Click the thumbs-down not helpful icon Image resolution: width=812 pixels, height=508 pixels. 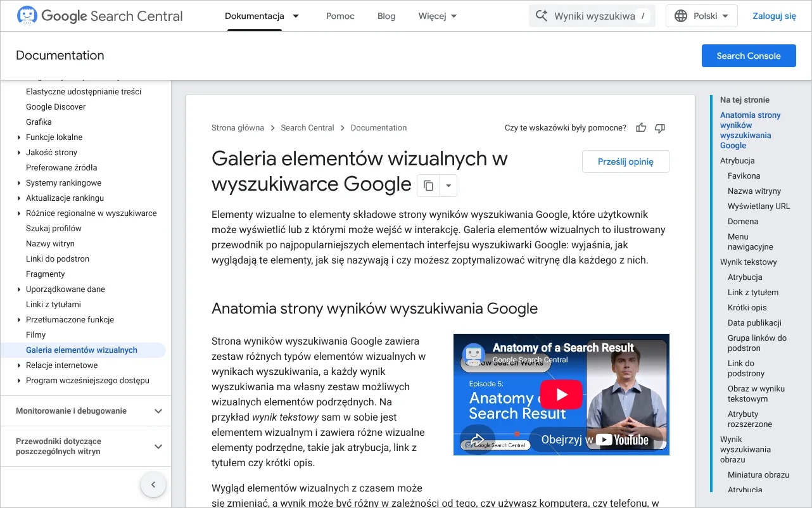click(x=660, y=128)
